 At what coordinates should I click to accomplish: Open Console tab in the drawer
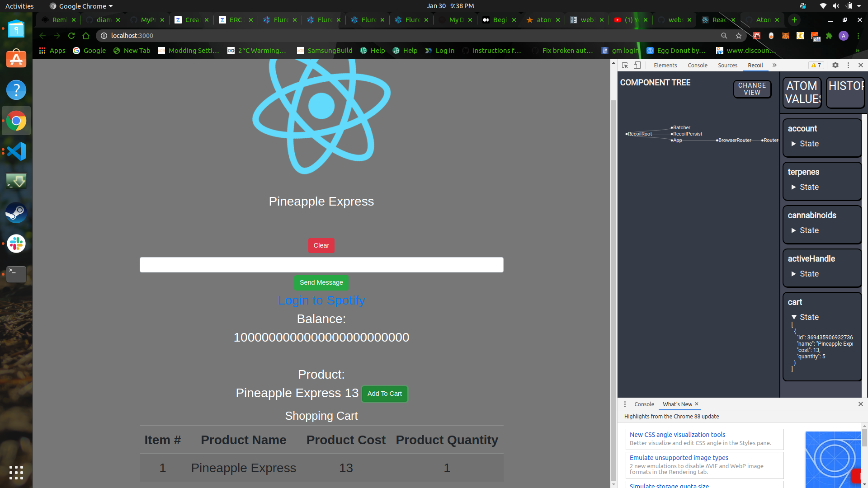click(x=644, y=404)
